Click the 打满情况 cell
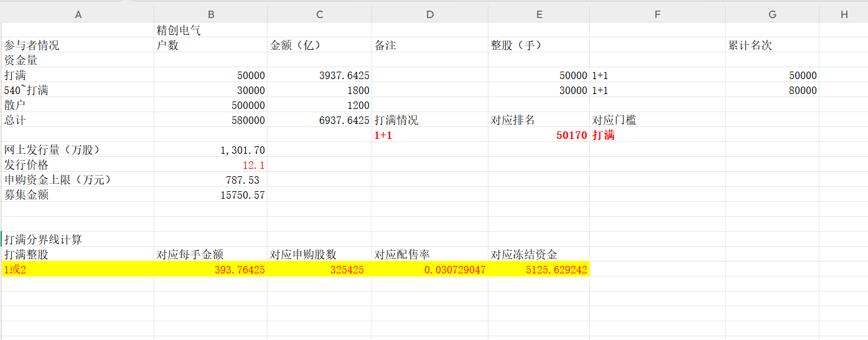 point(429,120)
